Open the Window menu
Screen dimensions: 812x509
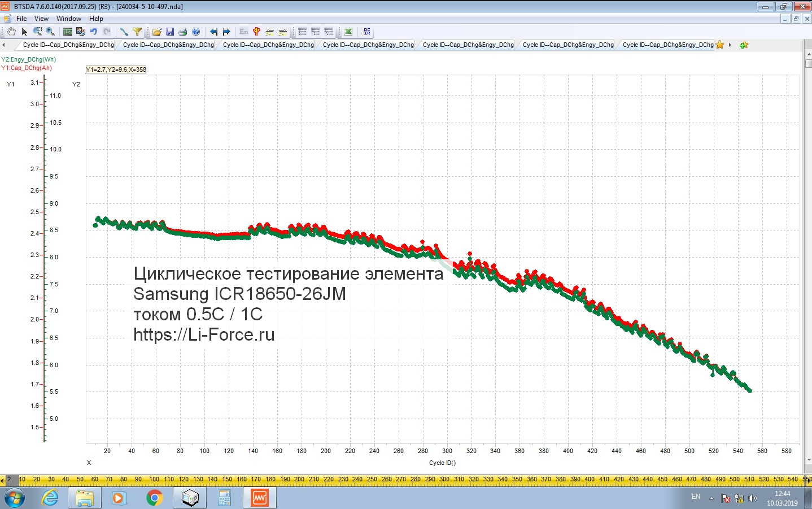click(x=68, y=19)
